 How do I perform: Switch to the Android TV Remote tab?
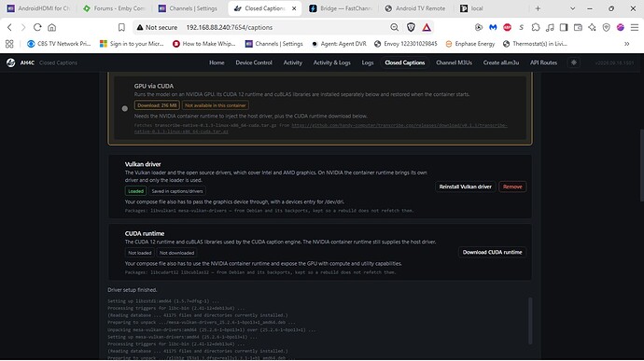coord(415,8)
